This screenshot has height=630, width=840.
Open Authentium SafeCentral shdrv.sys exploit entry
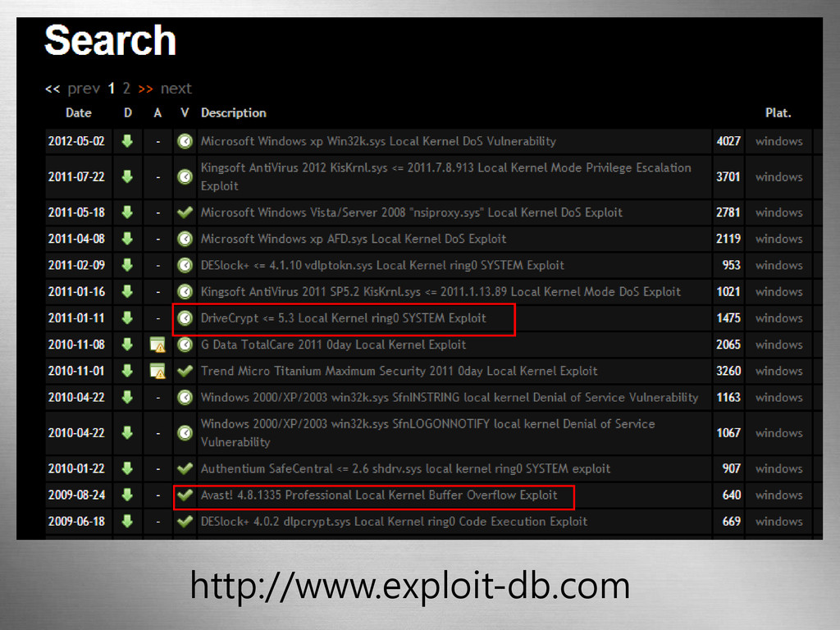click(x=405, y=468)
